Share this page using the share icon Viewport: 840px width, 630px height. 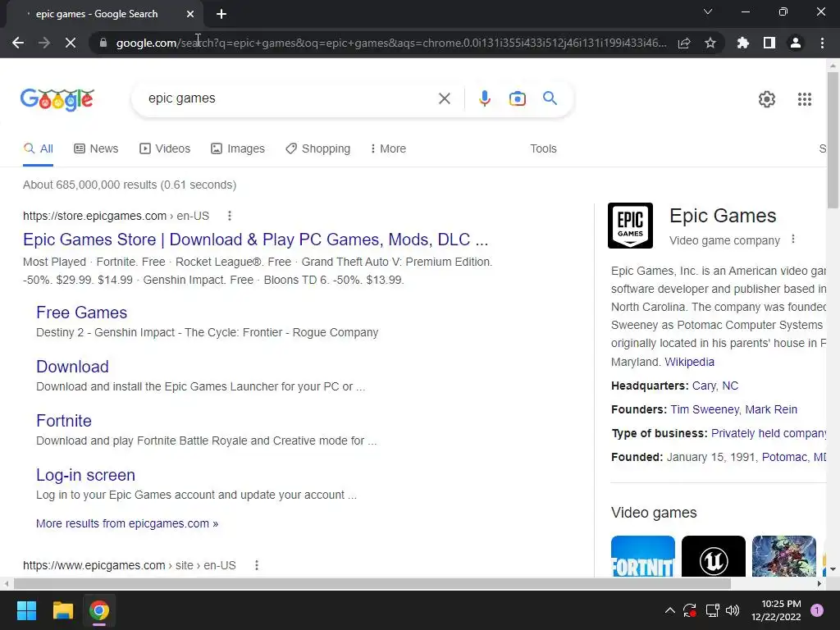point(684,43)
